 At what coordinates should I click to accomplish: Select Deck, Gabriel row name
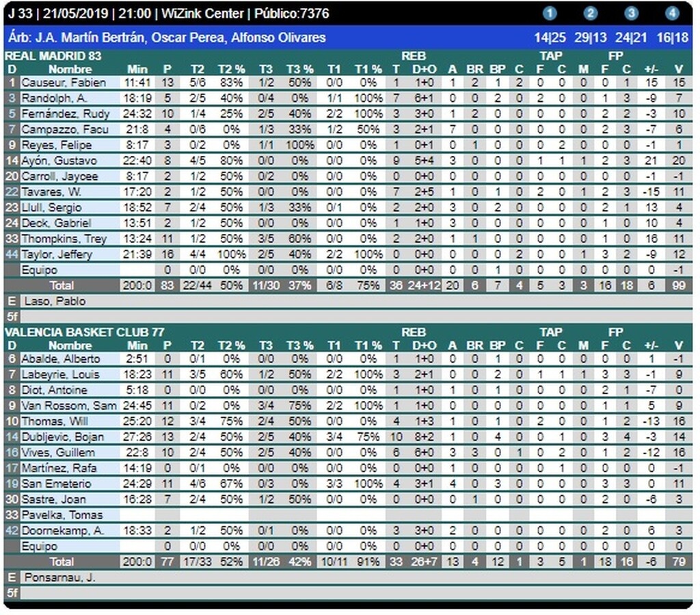coord(56,223)
